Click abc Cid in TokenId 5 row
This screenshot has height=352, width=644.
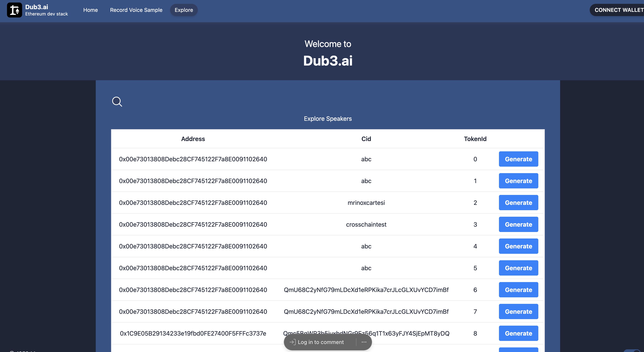(366, 268)
